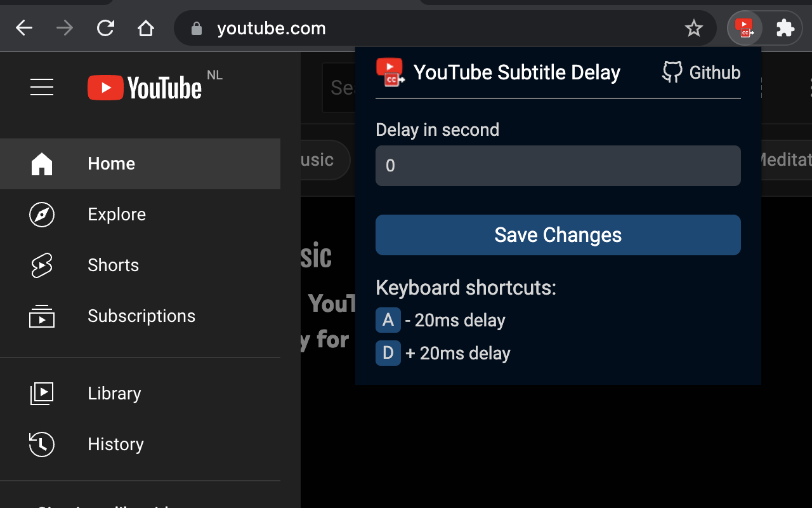Click the Save Changes button
The width and height of the screenshot is (812, 508).
pos(558,235)
